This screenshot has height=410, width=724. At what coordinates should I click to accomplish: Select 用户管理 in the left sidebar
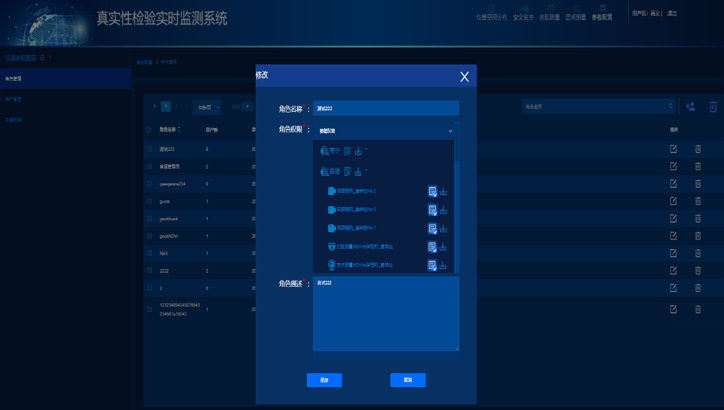pos(14,99)
